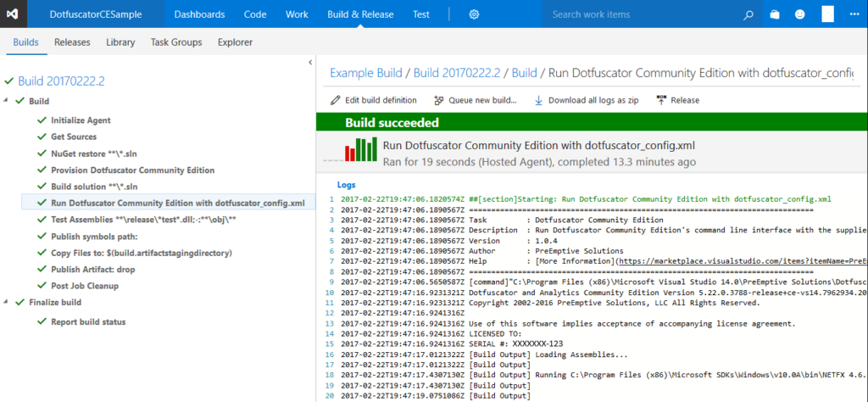
Task: Select the Test Assemblies step
Action: (x=144, y=220)
